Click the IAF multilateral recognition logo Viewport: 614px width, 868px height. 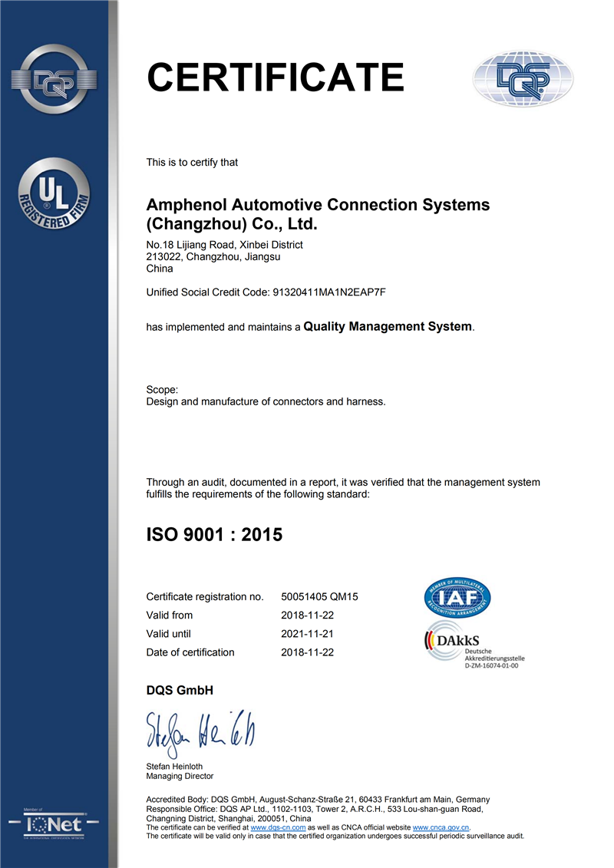click(457, 598)
